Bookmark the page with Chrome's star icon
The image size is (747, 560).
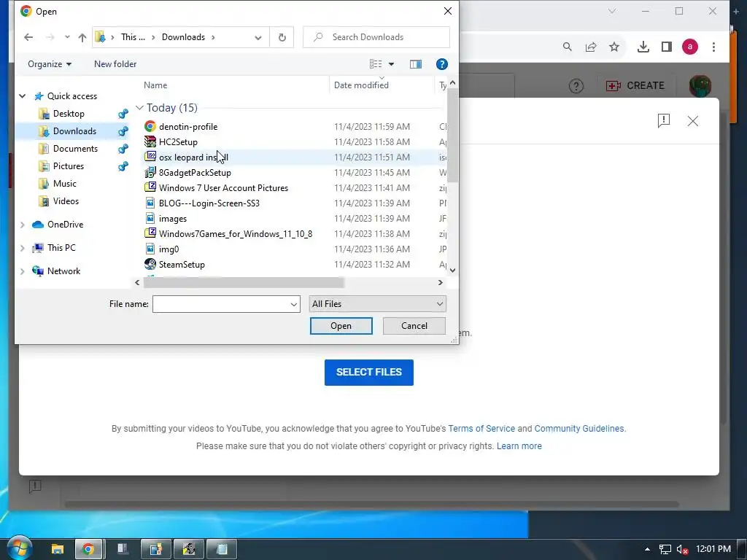click(x=614, y=47)
